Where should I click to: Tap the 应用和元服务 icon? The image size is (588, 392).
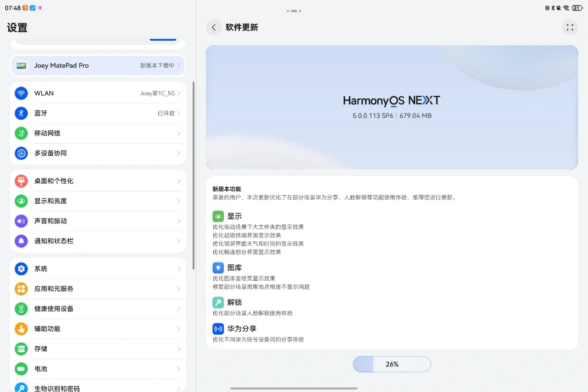tap(21, 289)
